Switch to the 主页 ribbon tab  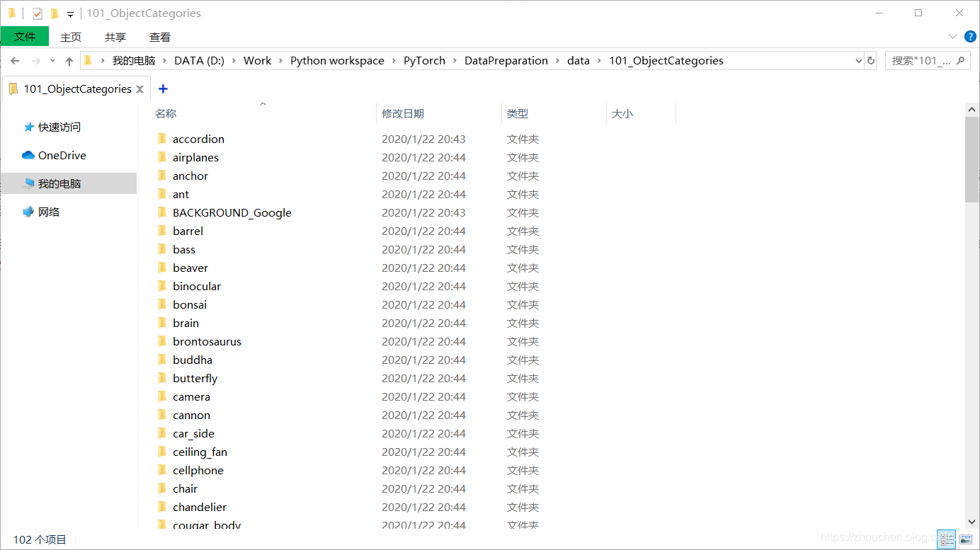coord(71,37)
